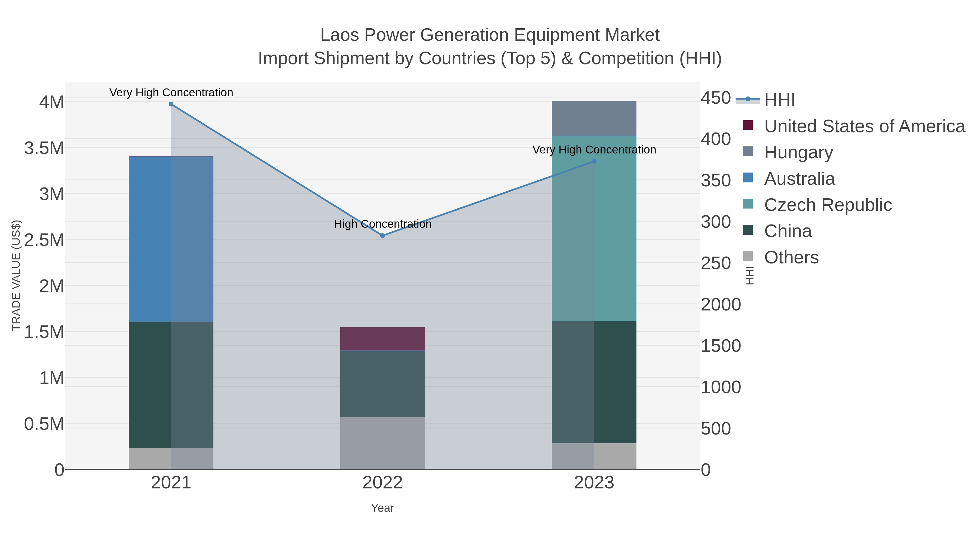Toggle the China legend label

click(x=788, y=231)
